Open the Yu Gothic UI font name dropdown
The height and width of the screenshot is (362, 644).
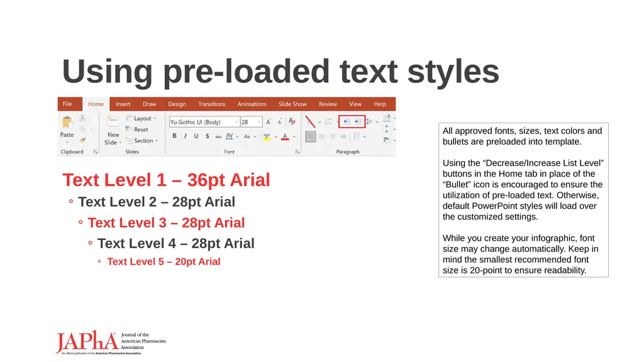236,122
